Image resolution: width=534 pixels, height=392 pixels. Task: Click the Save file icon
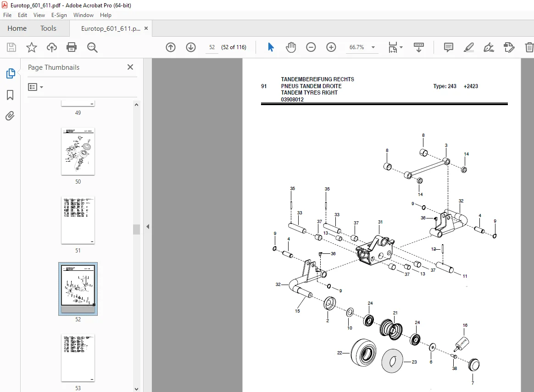pos(11,47)
